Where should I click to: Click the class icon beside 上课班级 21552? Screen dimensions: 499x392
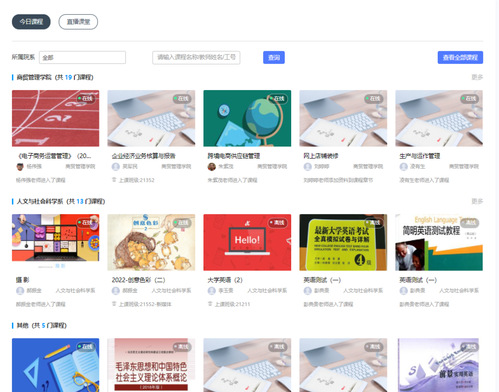[114, 304]
